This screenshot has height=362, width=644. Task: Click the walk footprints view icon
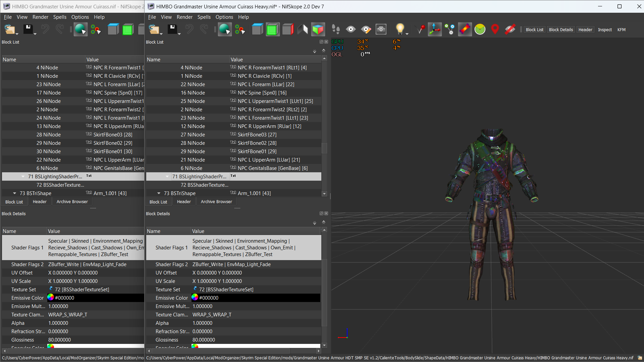[x=335, y=29]
